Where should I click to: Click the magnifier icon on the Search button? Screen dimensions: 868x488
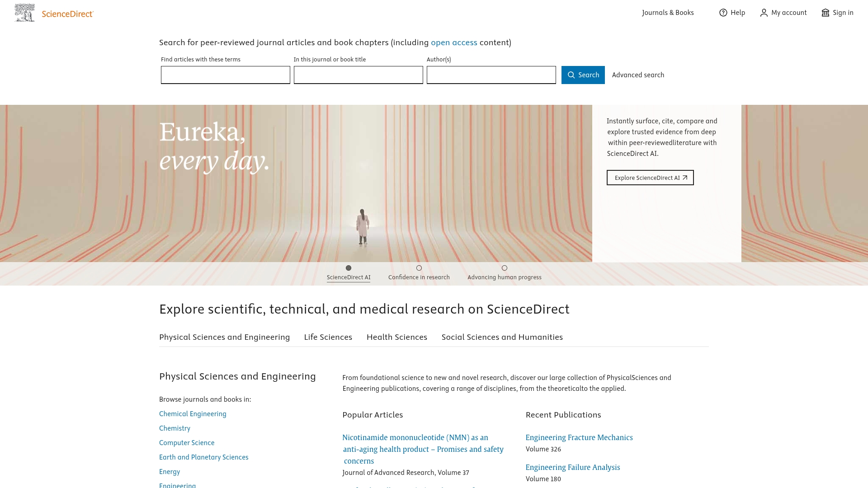pyautogui.click(x=571, y=75)
